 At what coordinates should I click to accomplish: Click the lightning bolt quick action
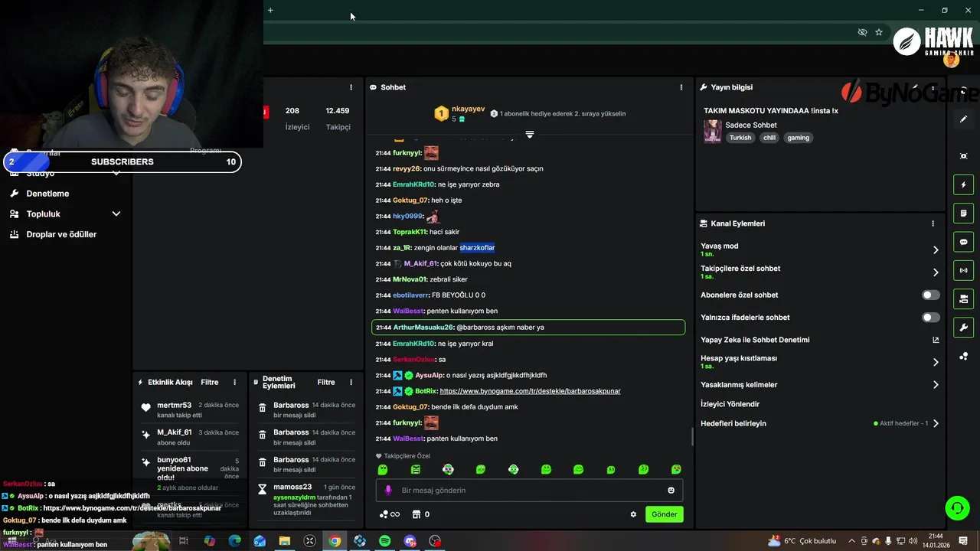[963, 184]
